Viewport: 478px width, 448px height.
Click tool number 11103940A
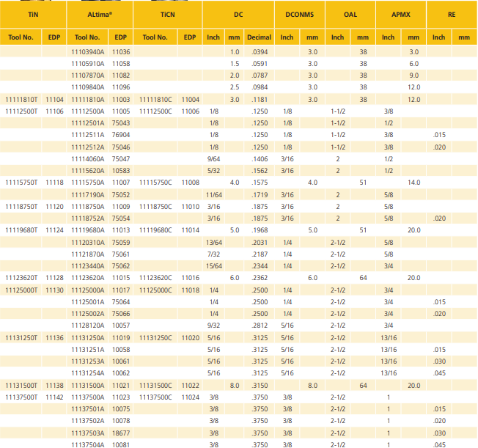point(88,52)
